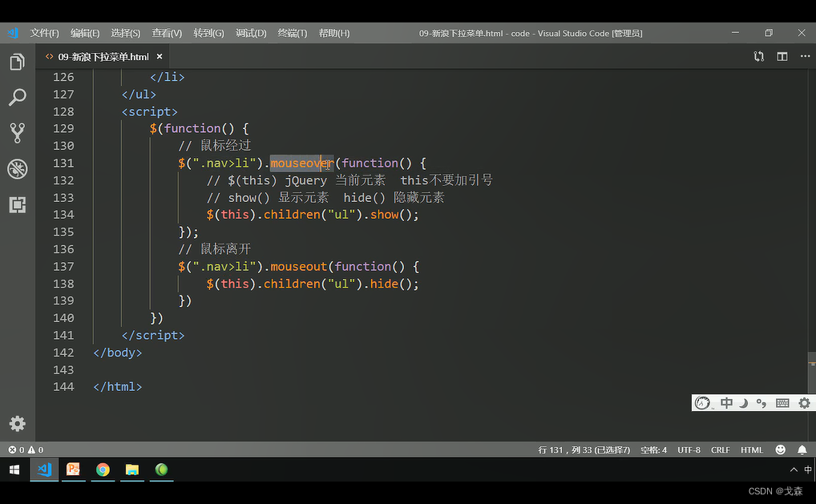Open the 转到(G) menu
816x504 pixels.
(x=208, y=34)
